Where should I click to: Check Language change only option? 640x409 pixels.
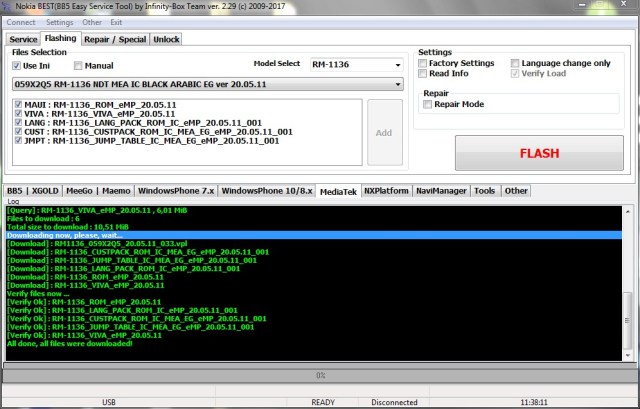coord(515,63)
